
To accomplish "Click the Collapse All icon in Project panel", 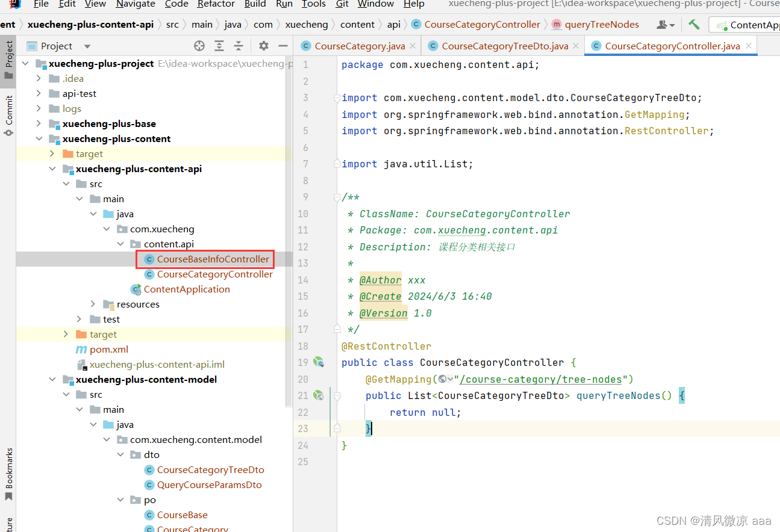I will pyautogui.click(x=239, y=46).
